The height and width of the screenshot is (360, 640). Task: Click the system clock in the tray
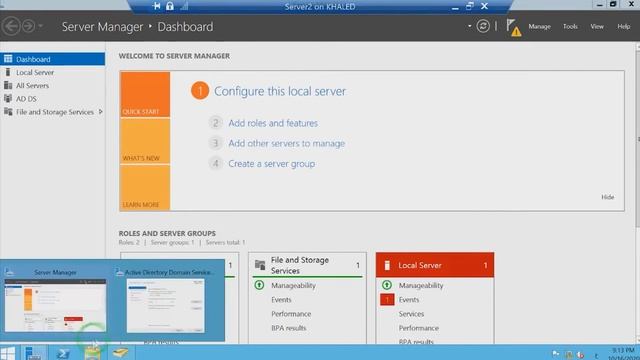[x=623, y=353]
